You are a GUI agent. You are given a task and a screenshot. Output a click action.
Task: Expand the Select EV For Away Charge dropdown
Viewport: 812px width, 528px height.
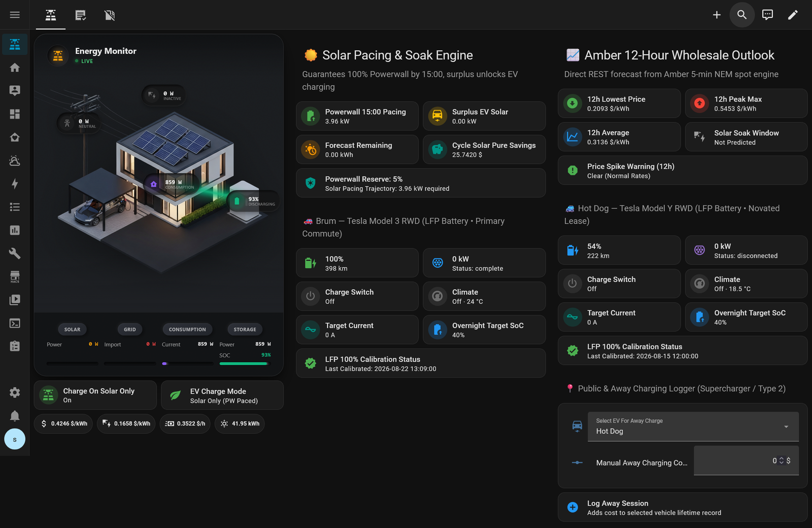[x=693, y=427]
